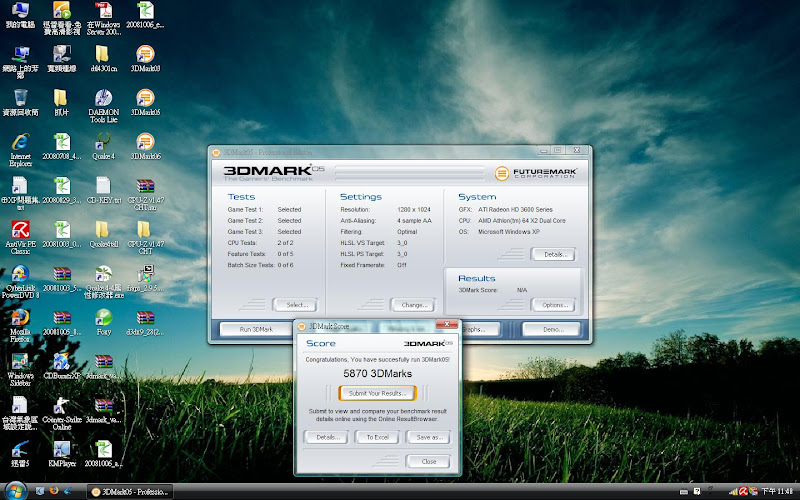Screen dimensions: 800x500
Task: Open the AntiVir PE Classic icon
Action: click(x=19, y=231)
